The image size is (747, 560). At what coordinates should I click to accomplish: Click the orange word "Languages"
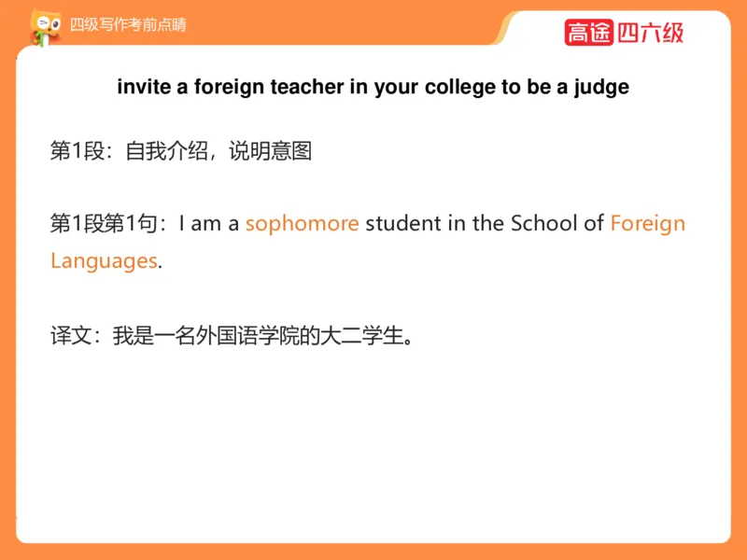tap(104, 260)
